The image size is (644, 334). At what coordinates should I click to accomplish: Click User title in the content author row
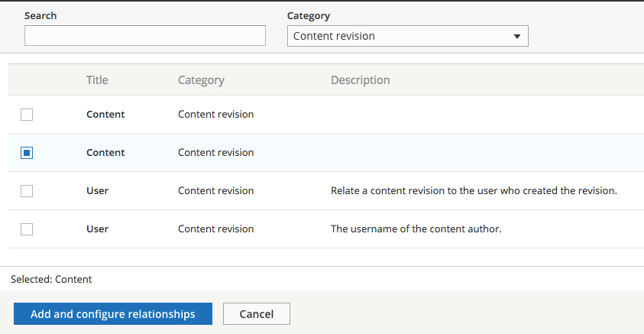coord(98,229)
